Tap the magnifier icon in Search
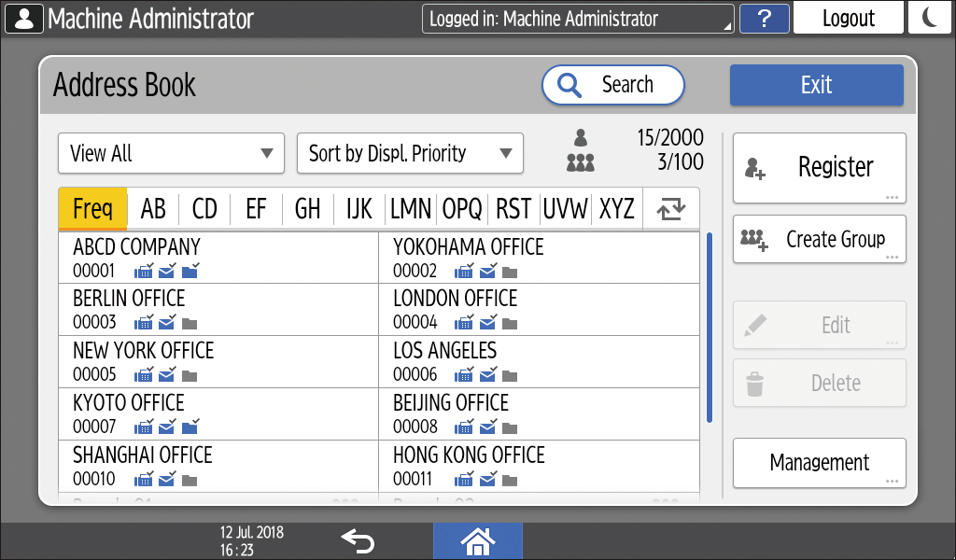This screenshot has width=956, height=560. point(569,85)
